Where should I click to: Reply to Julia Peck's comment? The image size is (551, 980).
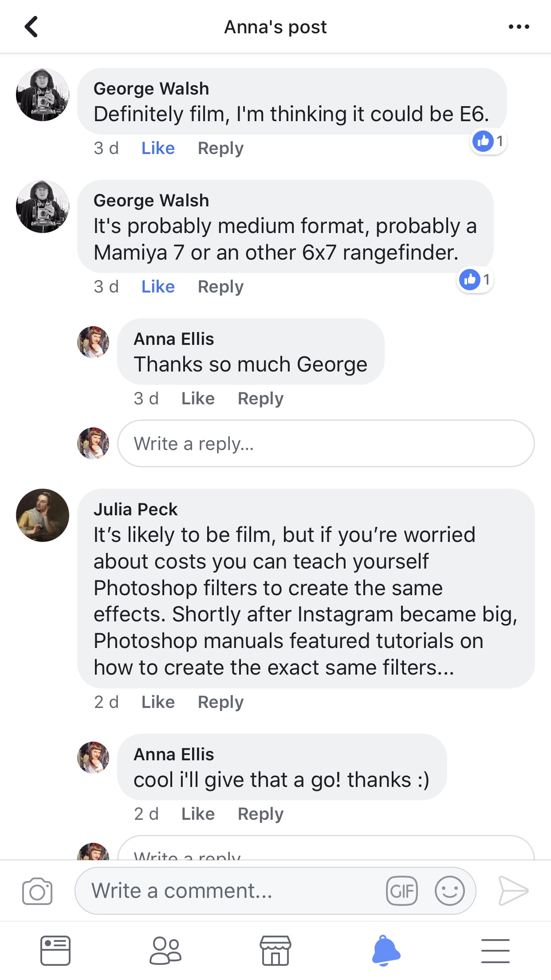point(220,702)
